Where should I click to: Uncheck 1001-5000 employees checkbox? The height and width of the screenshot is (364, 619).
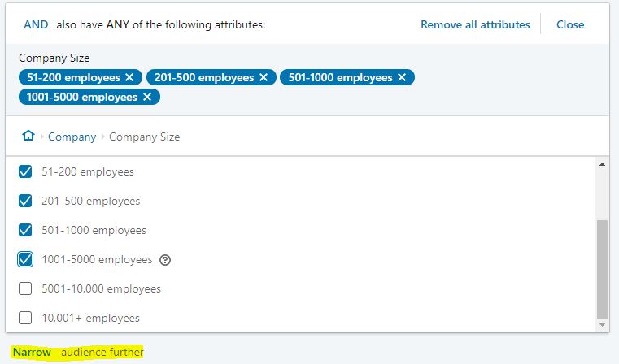point(25,259)
